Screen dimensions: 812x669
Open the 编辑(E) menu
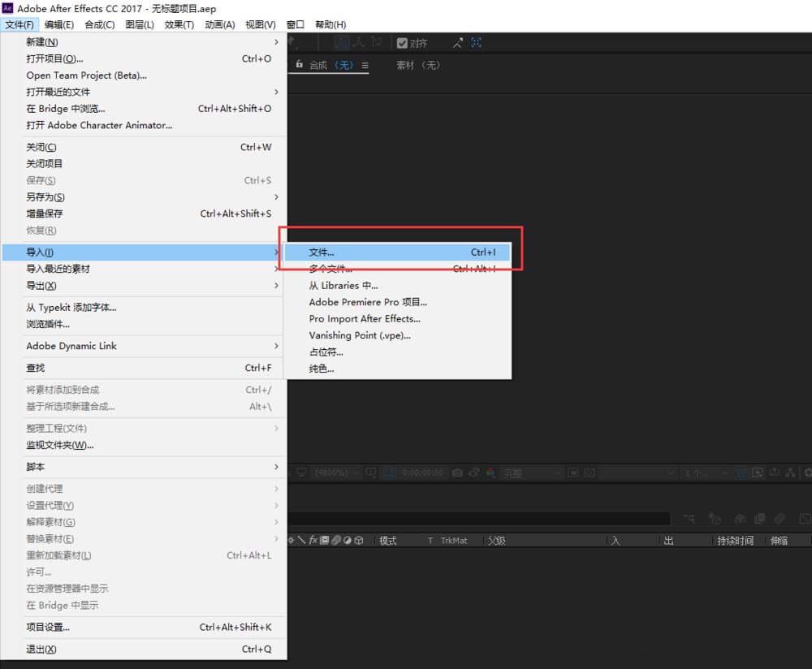(x=59, y=24)
